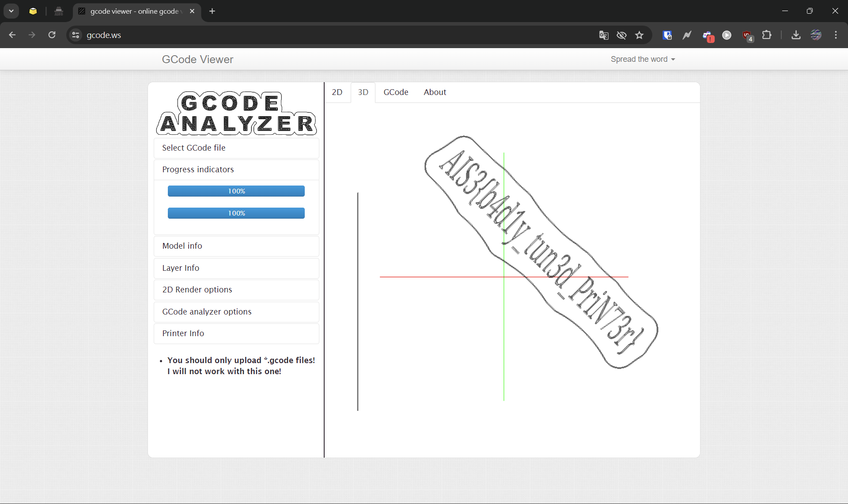
Task: Switch to the 2D tab
Action: (337, 92)
